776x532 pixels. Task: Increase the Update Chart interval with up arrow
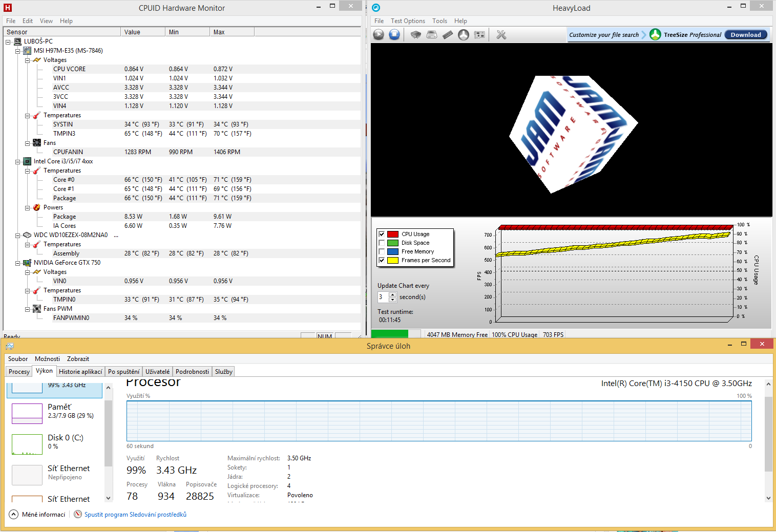pyautogui.click(x=393, y=294)
